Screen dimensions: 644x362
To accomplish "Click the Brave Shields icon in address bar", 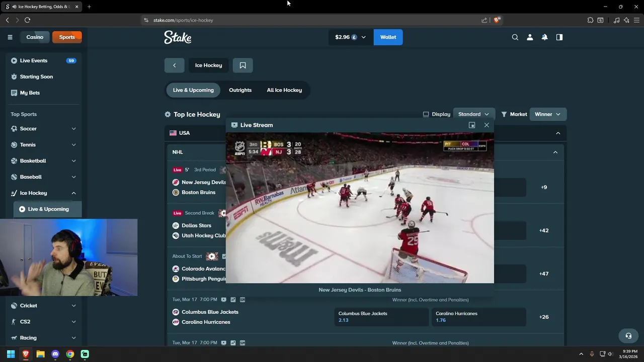I will pyautogui.click(x=497, y=20).
